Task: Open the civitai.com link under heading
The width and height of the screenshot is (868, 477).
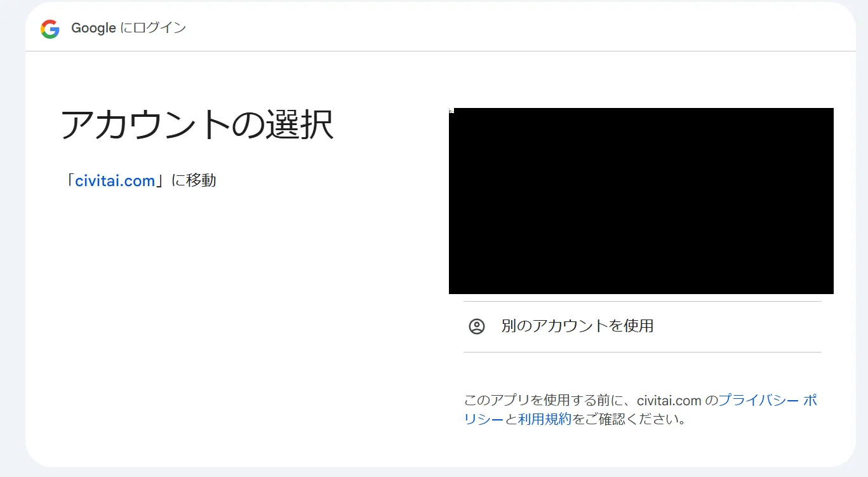Action: point(115,181)
